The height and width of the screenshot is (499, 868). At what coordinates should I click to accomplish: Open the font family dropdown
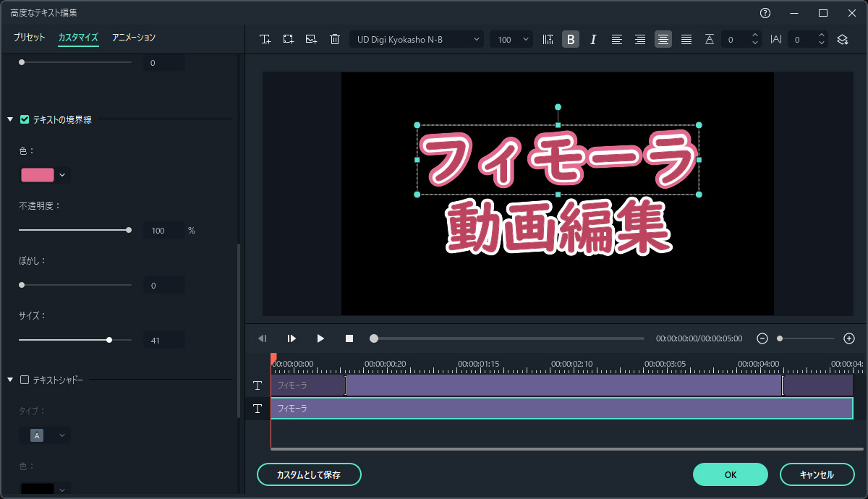click(417, 40)
